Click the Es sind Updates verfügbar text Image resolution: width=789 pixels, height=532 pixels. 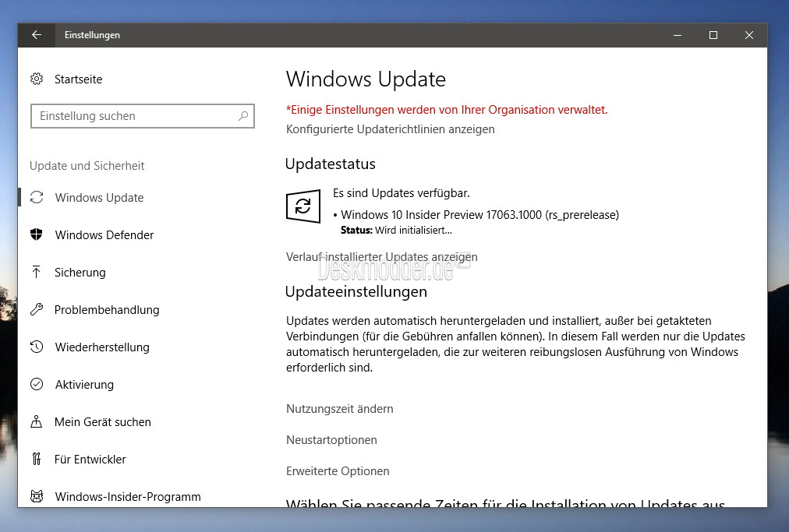(401, 193)
